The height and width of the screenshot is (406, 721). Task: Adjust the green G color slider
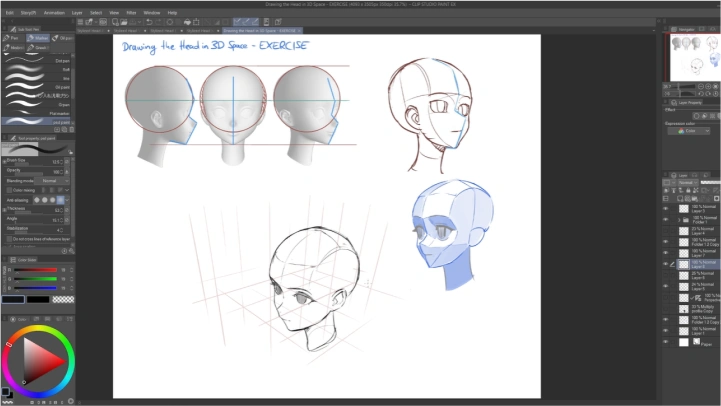(x=35, y=279)
